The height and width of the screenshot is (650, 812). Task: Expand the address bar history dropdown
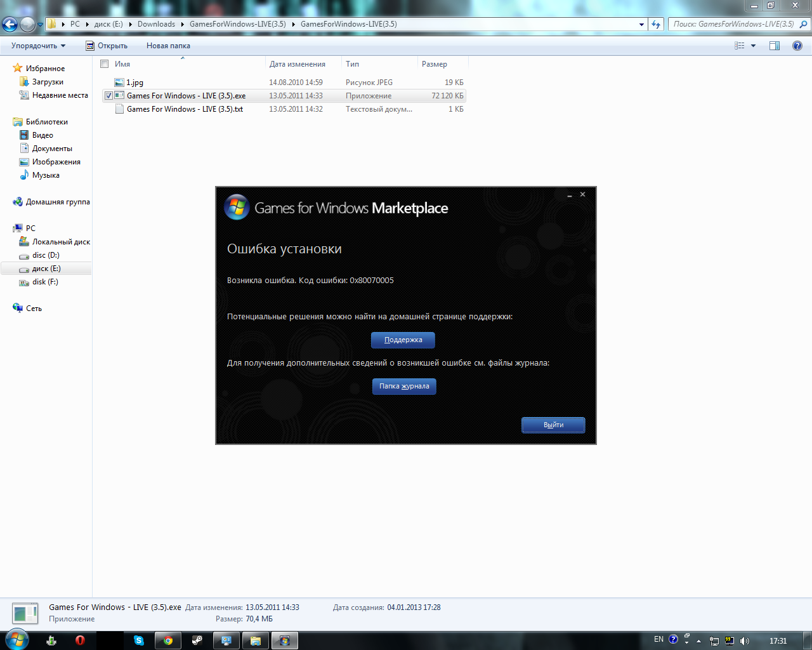(641, 24)
